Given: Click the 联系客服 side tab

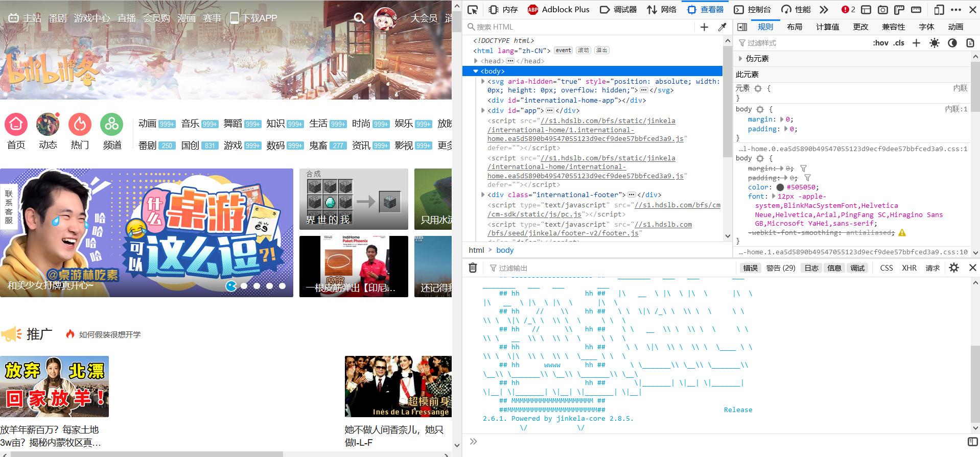Looking at the screenshot, I should (x=9, y=207).
